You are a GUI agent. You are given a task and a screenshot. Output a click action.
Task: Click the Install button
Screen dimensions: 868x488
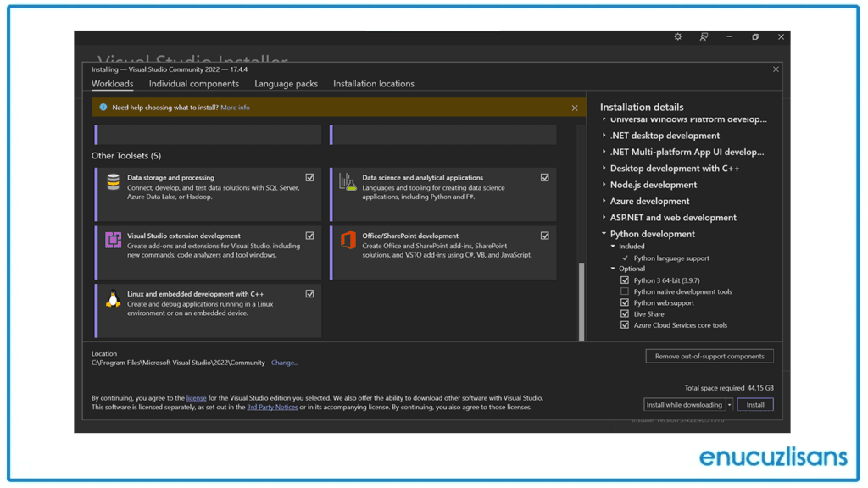click(754, 404)
